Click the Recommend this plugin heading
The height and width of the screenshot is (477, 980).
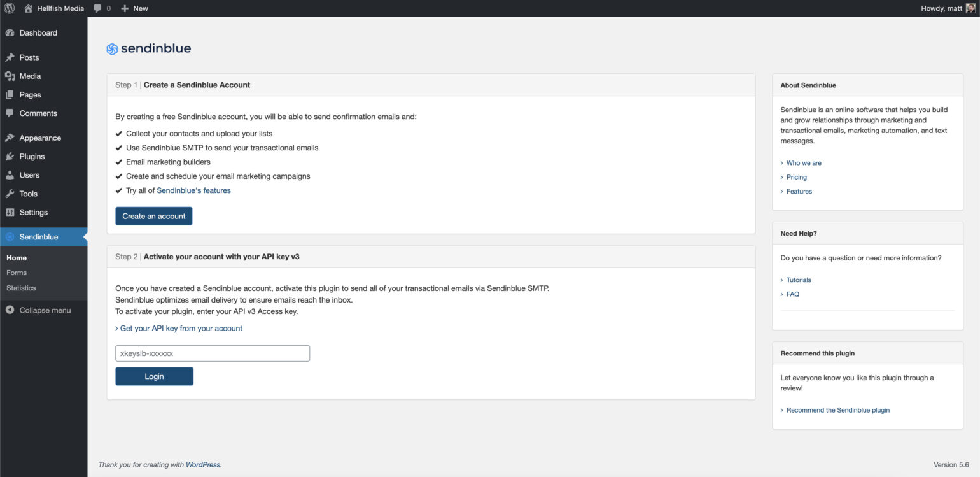click(818, 353)
